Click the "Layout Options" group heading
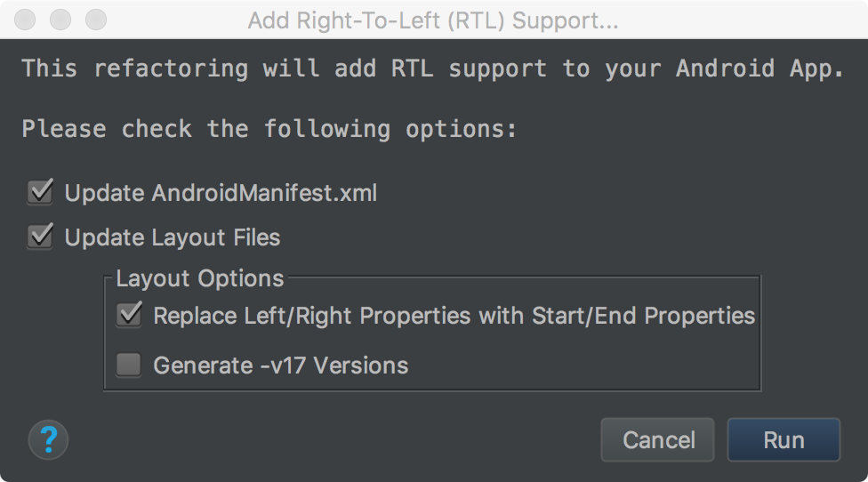The width and height of the screenshot is (868, 482). coord(200,278)
